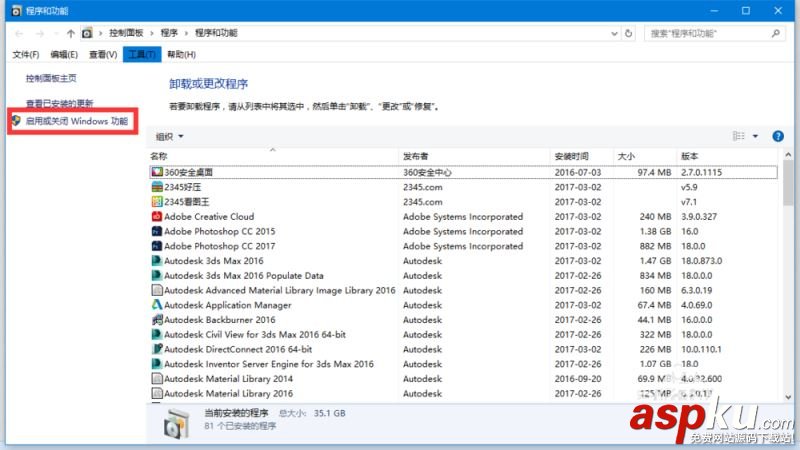This screenshot has width=800, height=450.
Task: Refresh the address bar location
Action: [x=629, y=33]
